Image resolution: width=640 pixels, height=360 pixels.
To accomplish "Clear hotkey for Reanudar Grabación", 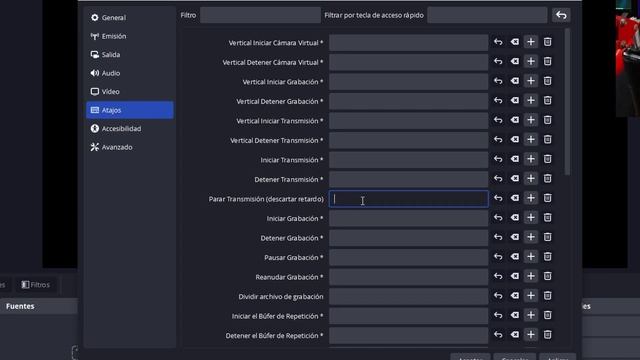I will point(515,276).
